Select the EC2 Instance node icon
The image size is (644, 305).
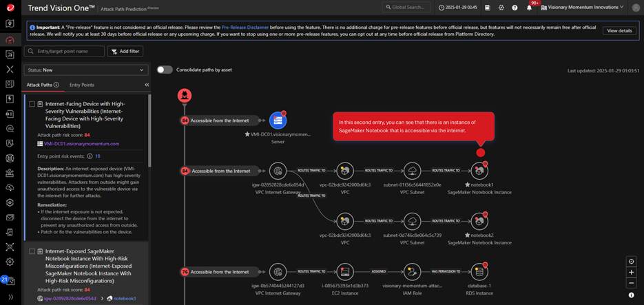345,272
